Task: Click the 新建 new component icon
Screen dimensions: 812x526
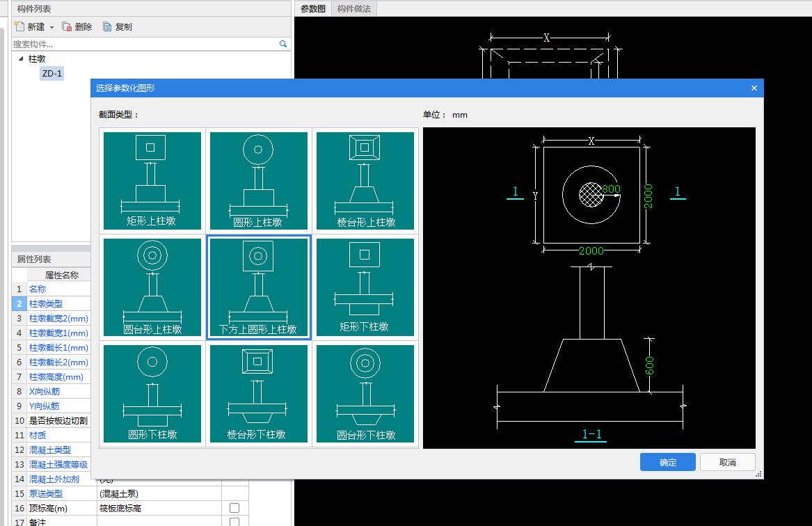Action: point(19,26)
